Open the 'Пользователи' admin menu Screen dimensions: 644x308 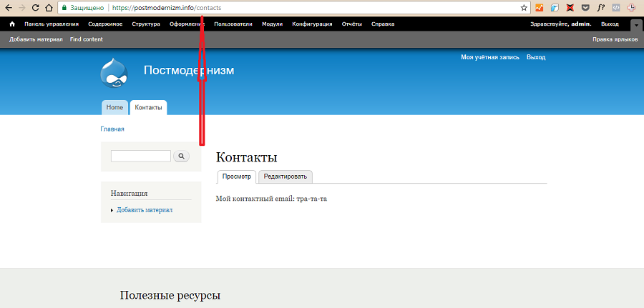coord(233,24)
